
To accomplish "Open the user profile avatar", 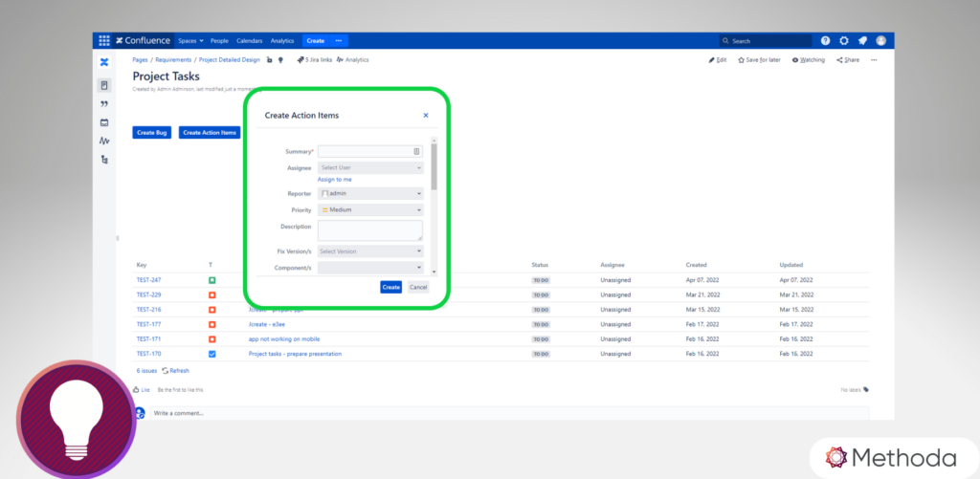I will coord(880,41).
